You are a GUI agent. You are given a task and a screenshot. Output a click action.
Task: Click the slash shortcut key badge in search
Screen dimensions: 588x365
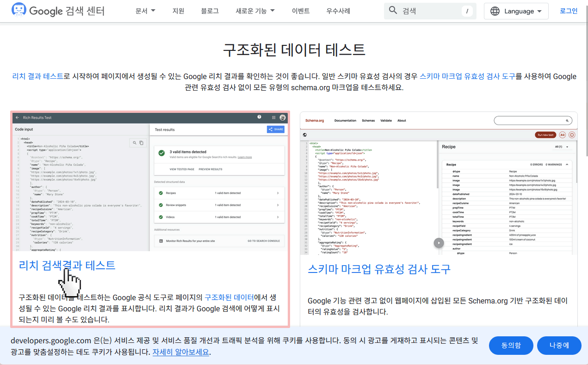[x=467, y=11]
